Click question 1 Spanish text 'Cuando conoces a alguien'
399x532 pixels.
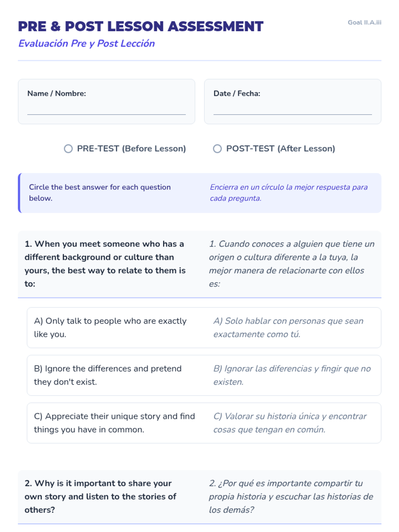(292, 264)
